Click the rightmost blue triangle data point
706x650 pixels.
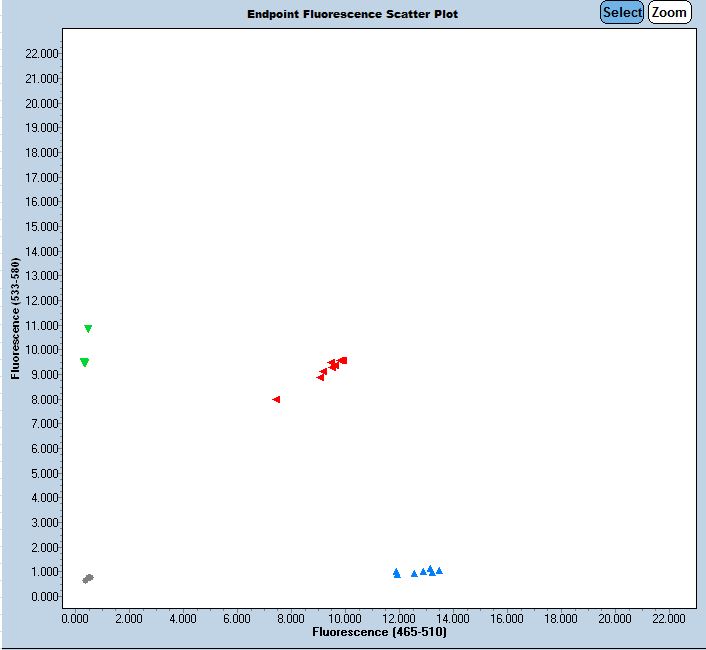[439, 571]
